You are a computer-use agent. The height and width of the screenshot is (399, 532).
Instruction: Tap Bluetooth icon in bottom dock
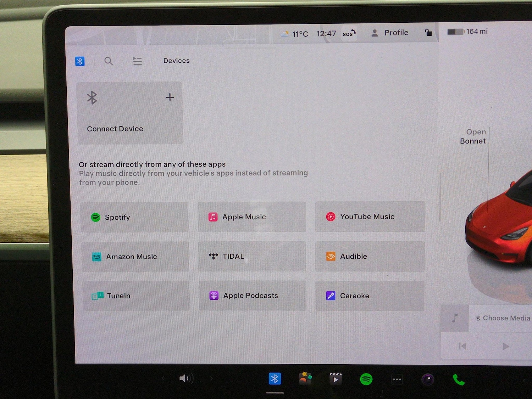(x=275, y=379)
